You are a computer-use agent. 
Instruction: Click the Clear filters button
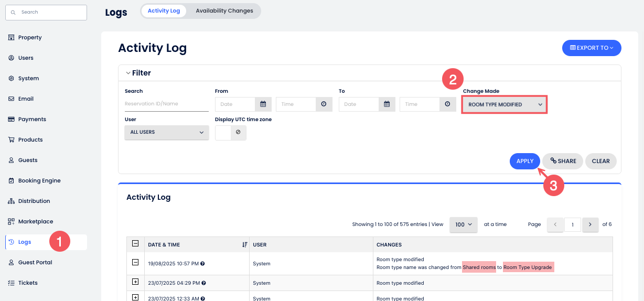[600, 161]
